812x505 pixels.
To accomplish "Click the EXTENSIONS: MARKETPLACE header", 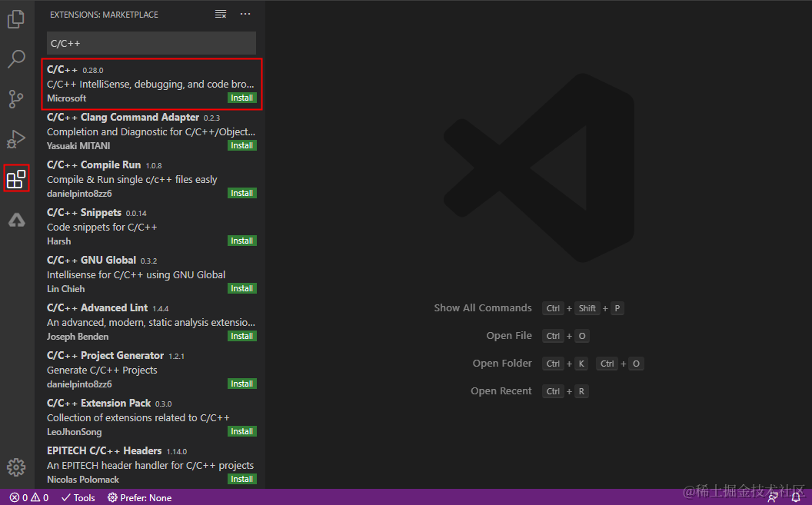I will tap(104, 15).
